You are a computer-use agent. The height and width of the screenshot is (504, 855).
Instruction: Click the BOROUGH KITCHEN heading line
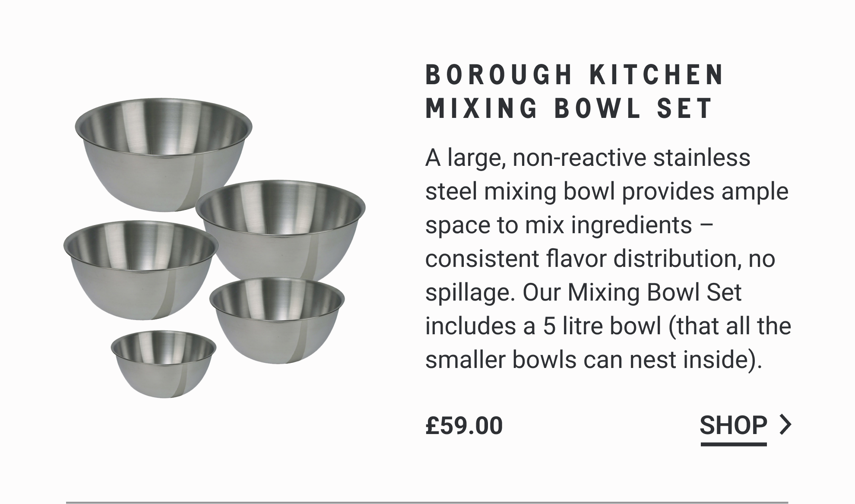pyautogui.click(x=574, y=75)
